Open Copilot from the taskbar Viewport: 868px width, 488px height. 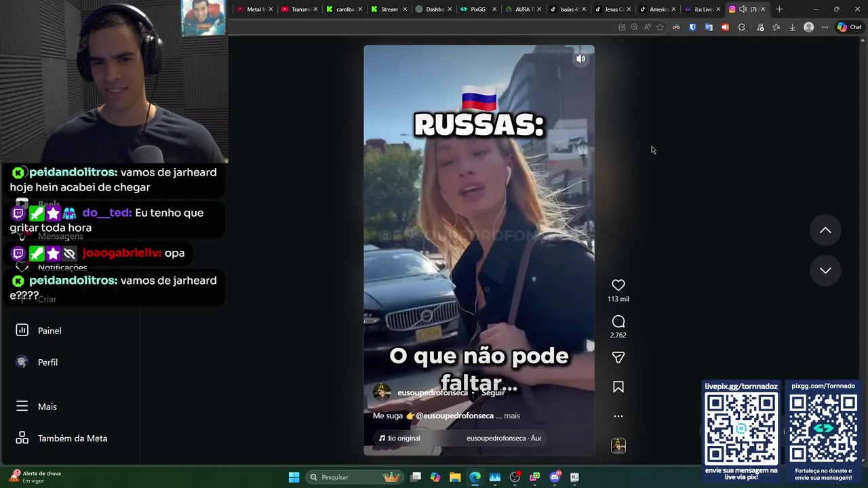click(435, 477)
